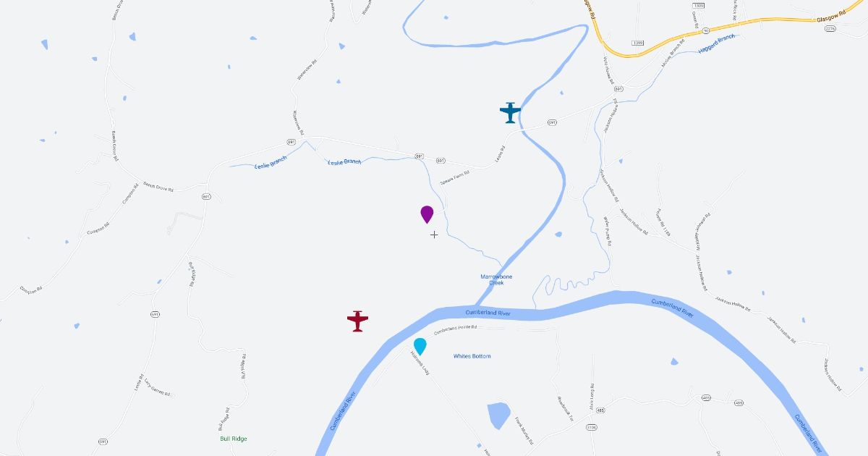Click the Whites Bottom place label
Screen dimensions: 868x456
472,356
